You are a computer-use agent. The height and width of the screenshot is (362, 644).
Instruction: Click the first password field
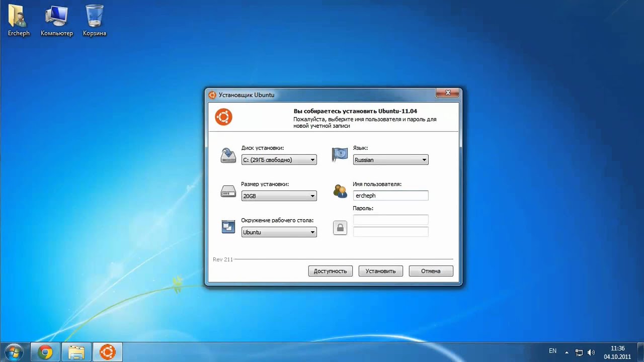[x=390, y=220]
